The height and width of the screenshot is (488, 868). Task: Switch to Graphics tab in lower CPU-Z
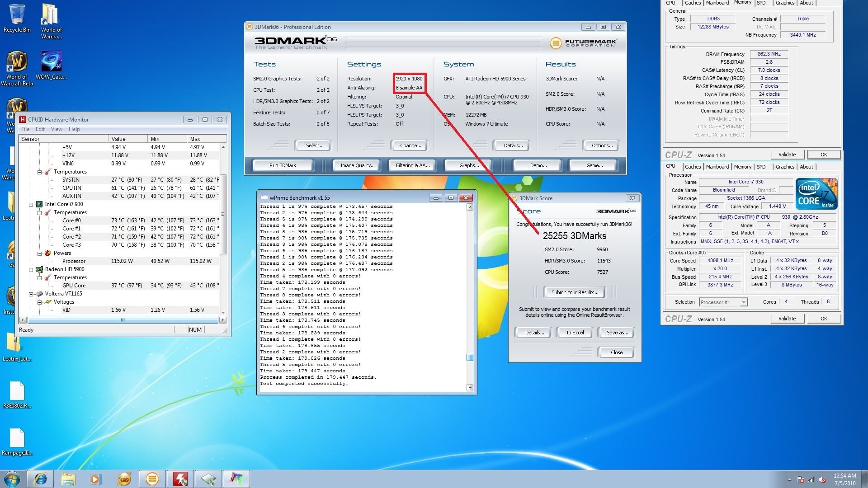tap(785, 167)
